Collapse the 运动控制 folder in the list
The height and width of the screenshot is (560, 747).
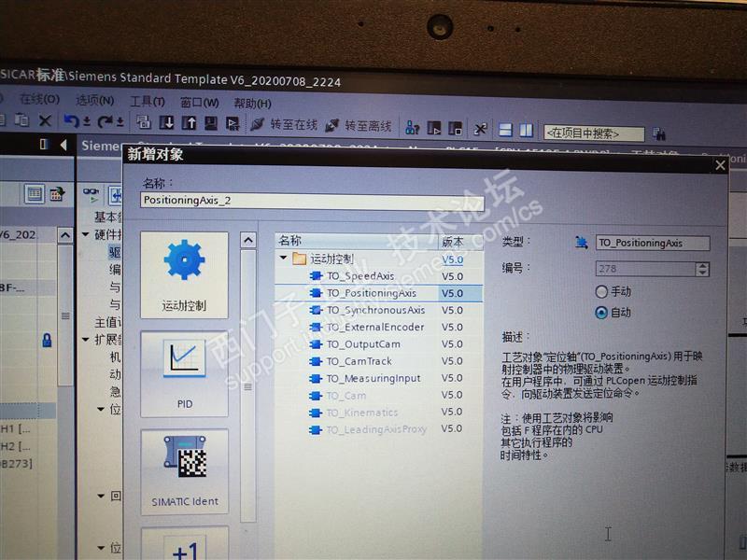pyautogui.click(x=284, y=259)
